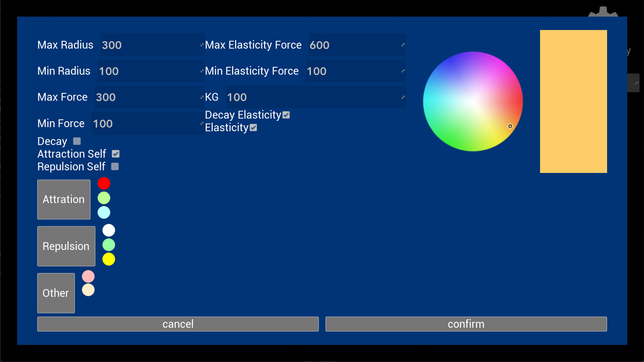Click the Repulsion category button

[x=66, y=246]
